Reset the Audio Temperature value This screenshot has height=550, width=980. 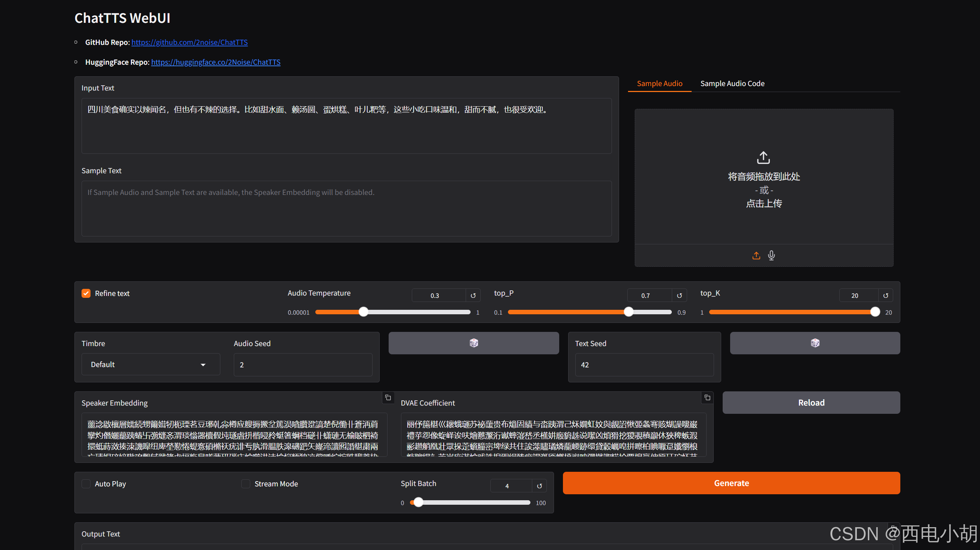coord(473,295)
